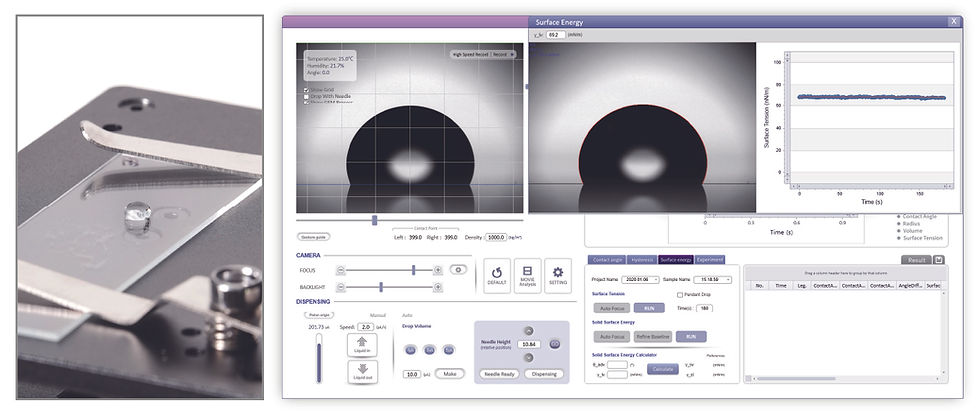Click the oval button right of the FOCUS slider
Image resolution: width=980 pixels, height=414 pixels.
[459, 270]
